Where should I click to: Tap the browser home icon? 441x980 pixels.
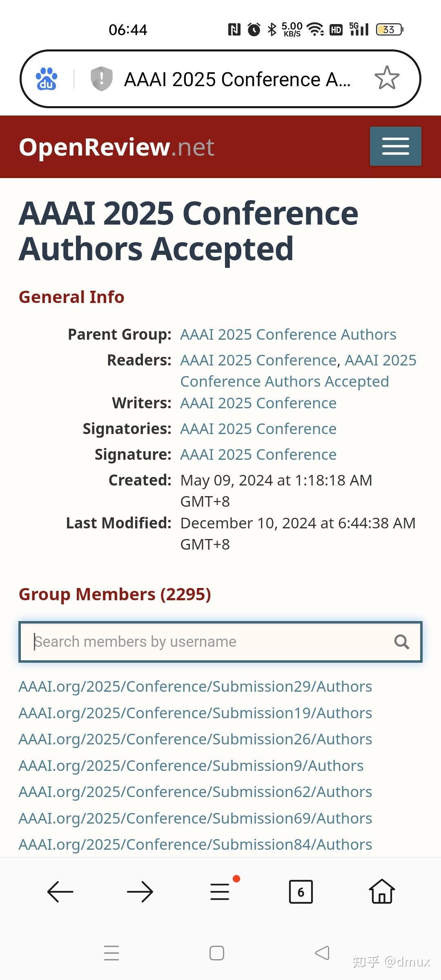[382, 891]
